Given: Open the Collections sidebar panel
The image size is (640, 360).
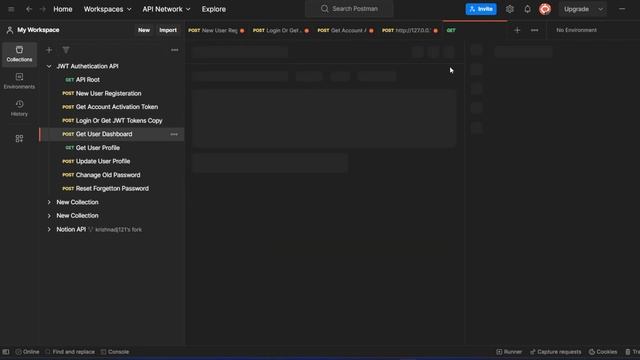Looking at the screenshot, I should pyautogui.click(x=19, y=54).
